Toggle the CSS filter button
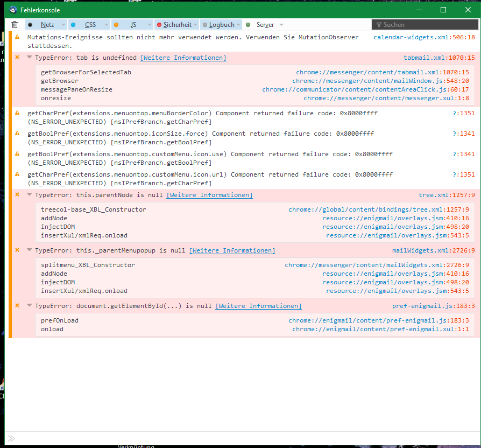Image resolution: width=481 pixels, height=448 pixels. coord(85,25)
